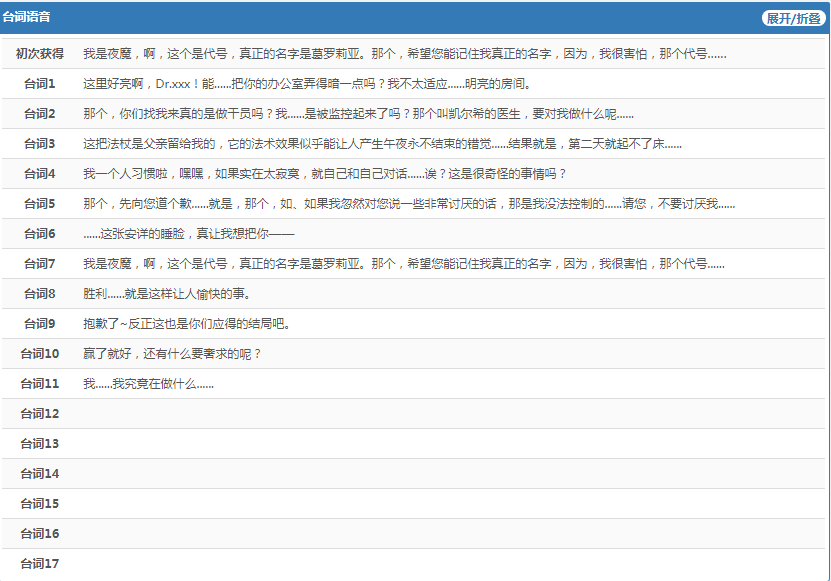The height and width of the screenshot is (581, 831).
Task: Click the line 那个，先向您道个歉
Action: (409, 204)
